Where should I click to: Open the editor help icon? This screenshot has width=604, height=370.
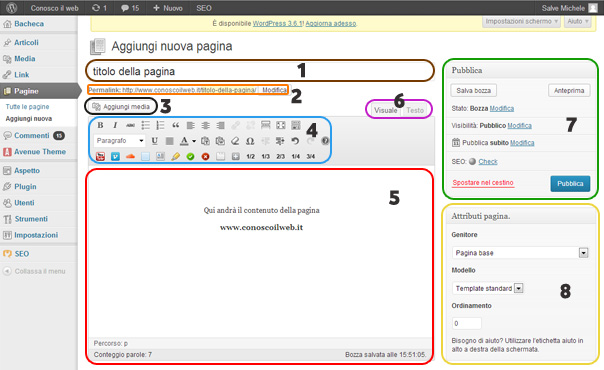[x=325, y=141]
